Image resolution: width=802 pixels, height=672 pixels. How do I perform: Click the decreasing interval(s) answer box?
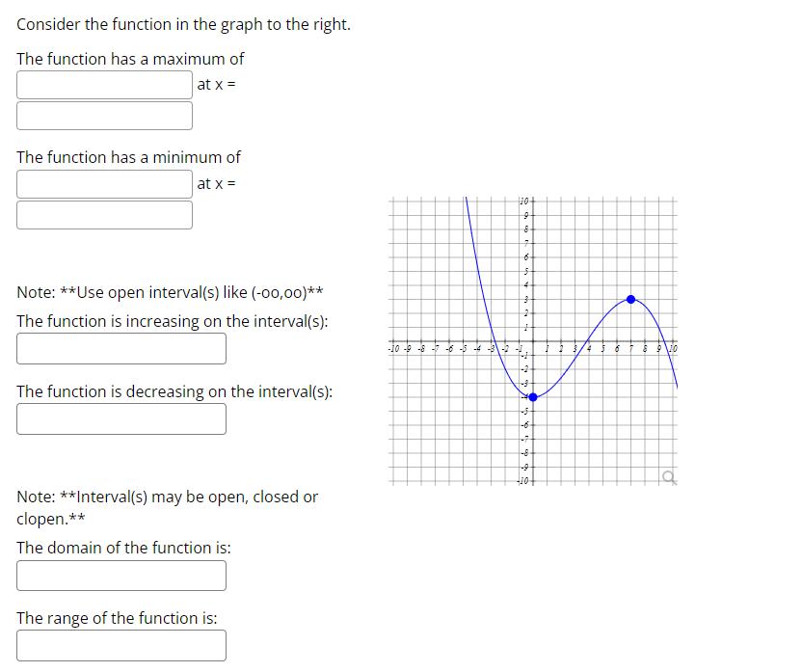click(x=121, y=418)
